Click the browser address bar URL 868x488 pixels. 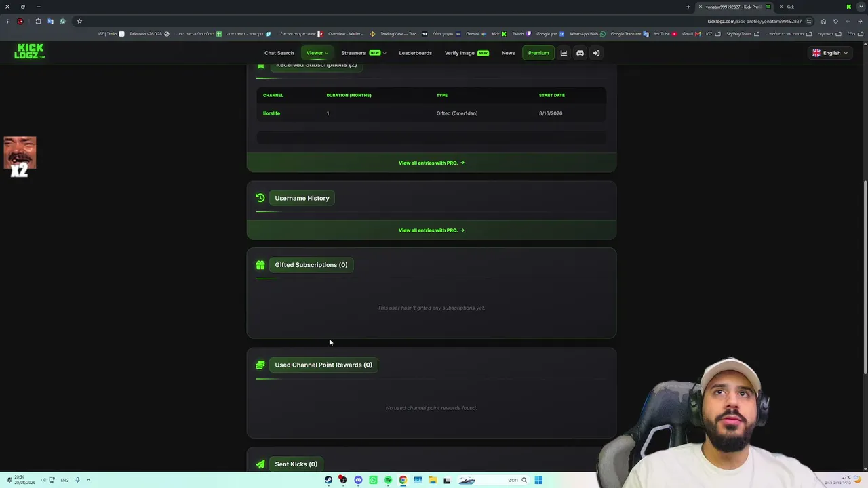click(754, 21)
